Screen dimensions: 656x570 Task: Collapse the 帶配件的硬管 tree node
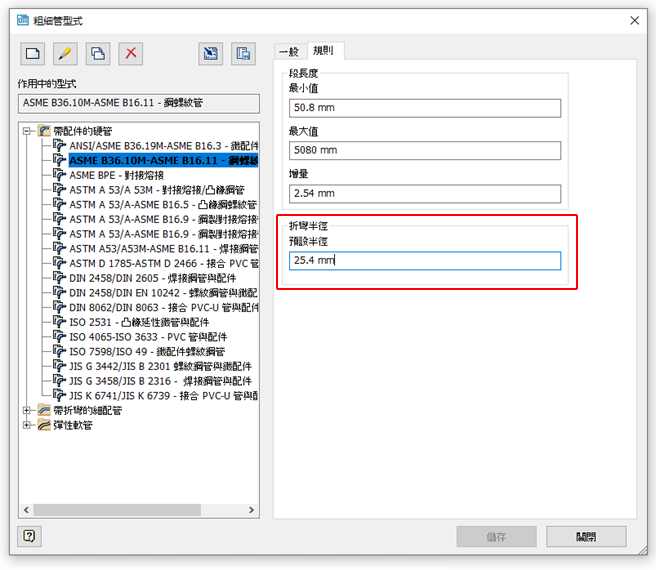(x=27, y=131)
